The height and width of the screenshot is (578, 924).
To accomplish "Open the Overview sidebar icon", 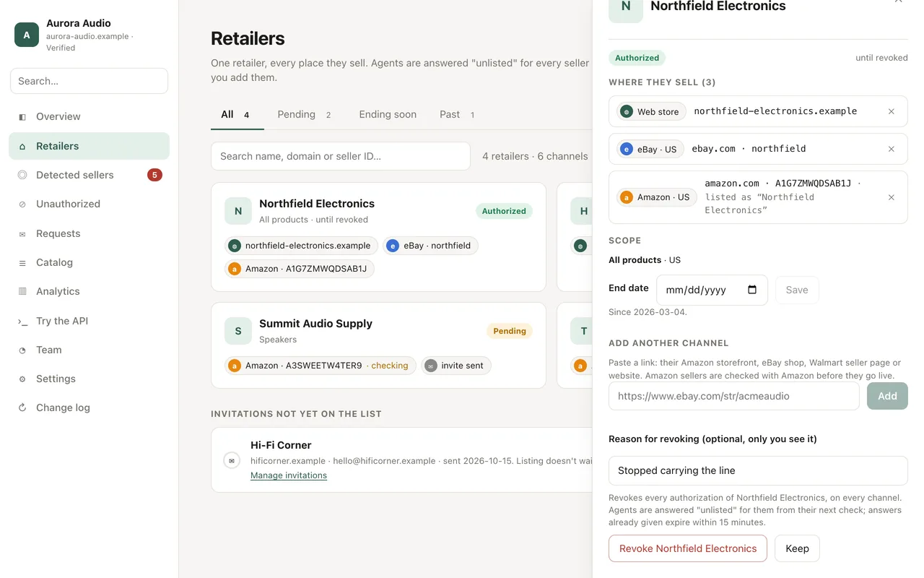I will click(22, 117).
